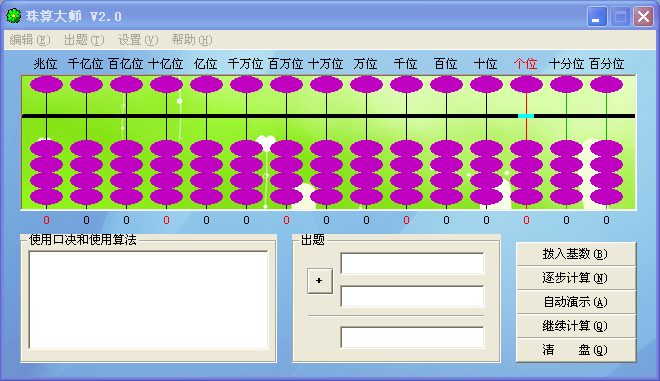Click the top lower bead on 千万位 rod

[x=246, y=148]
